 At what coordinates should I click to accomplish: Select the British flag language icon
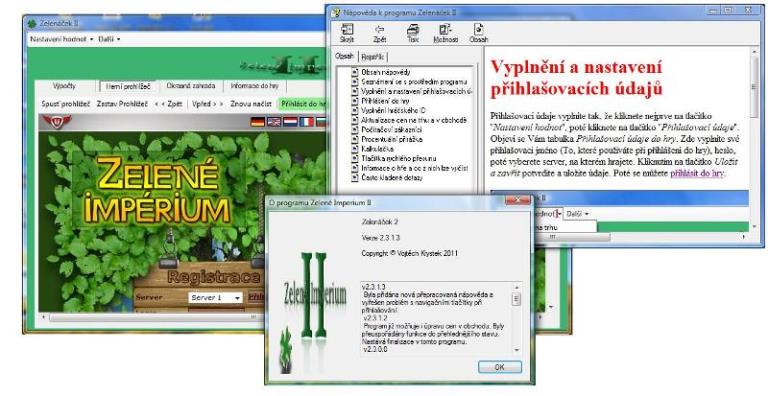(274, 122)
